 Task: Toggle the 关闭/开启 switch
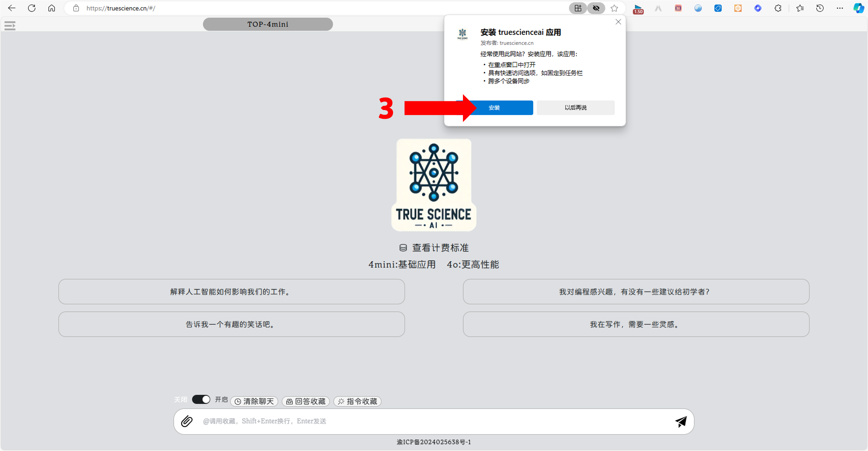click(x=201, y=399)
